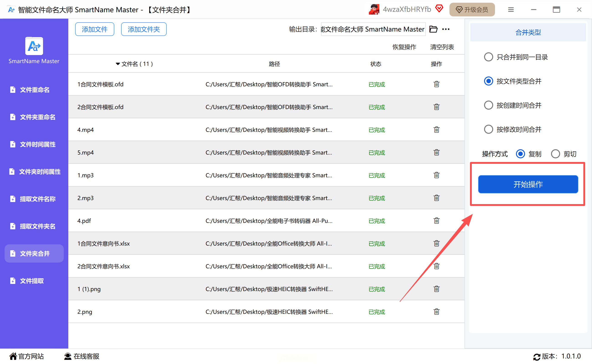Open output directory folder icon
The height and width of the screenshot is (364, 592).
433,29
